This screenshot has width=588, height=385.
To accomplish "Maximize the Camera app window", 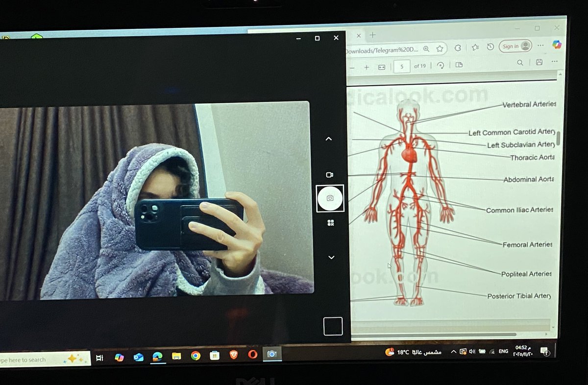I will click(x=317, y=38).
